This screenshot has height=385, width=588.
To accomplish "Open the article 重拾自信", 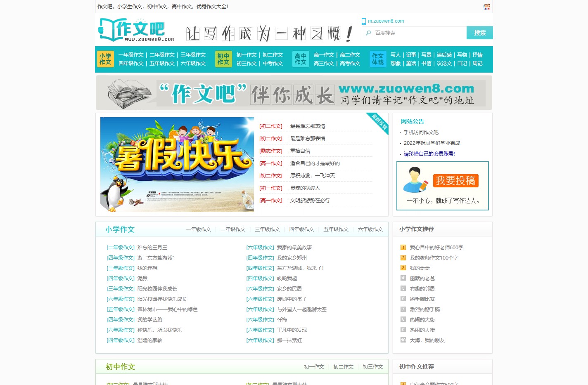I will (x=300, y=151).
